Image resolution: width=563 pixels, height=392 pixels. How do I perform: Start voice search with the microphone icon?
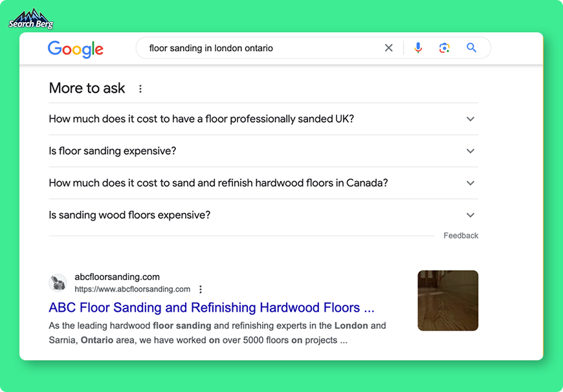[418, 48]
